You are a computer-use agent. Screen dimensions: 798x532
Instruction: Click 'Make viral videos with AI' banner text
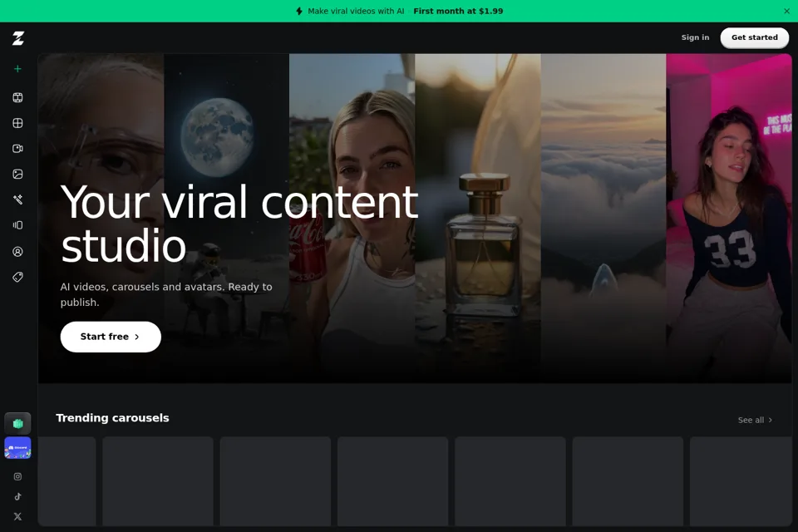(x=356, y=11)
